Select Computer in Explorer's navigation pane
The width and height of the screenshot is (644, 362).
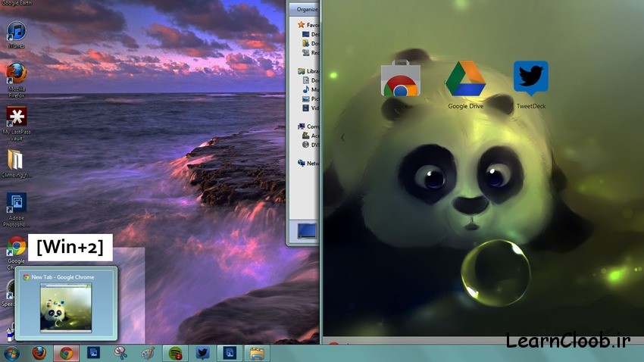coord(308,126)
